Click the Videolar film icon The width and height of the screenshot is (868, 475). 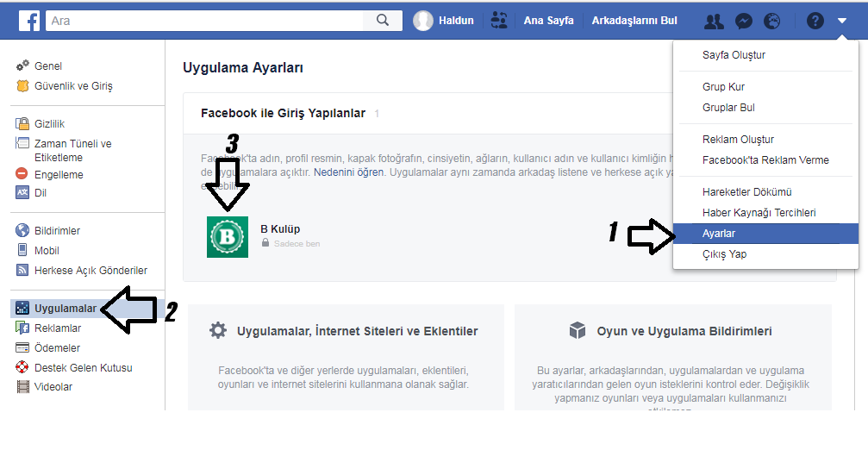pyautogui.click(x=22, y=386)
